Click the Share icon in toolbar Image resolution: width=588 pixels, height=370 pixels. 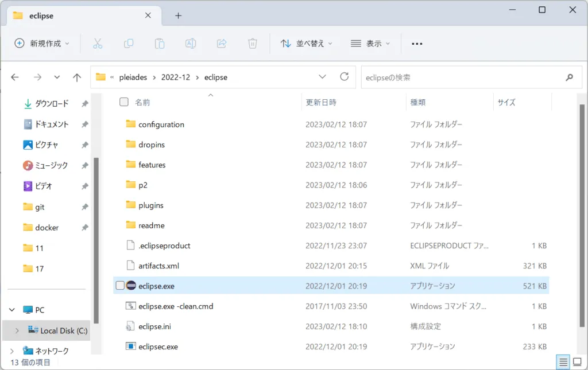[x=222, y=44]
